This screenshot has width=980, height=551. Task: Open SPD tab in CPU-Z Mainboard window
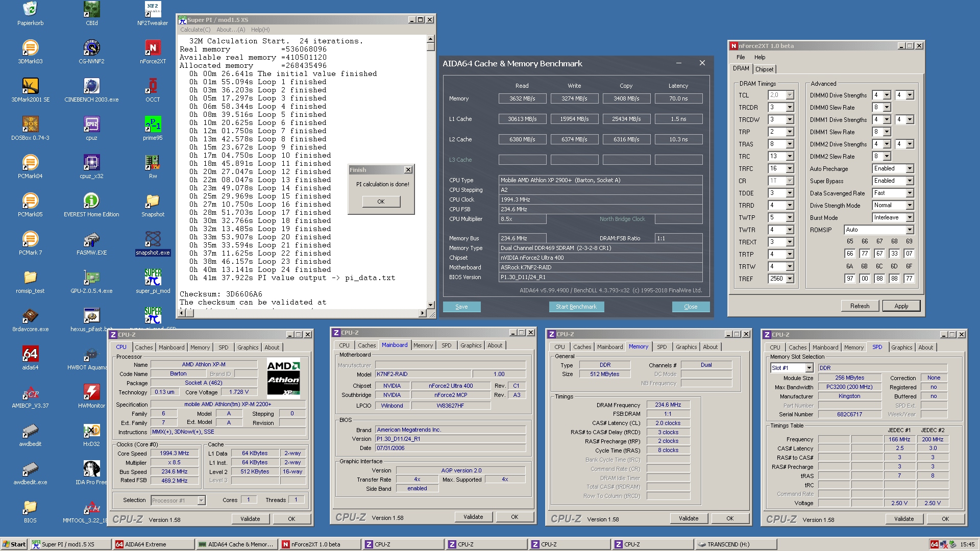[447, 345]
